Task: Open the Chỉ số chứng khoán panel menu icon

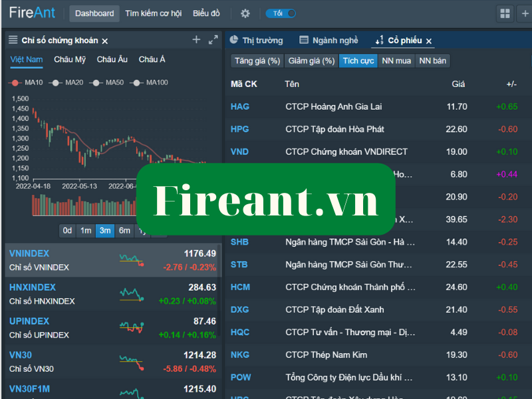Action: [13, 40]
